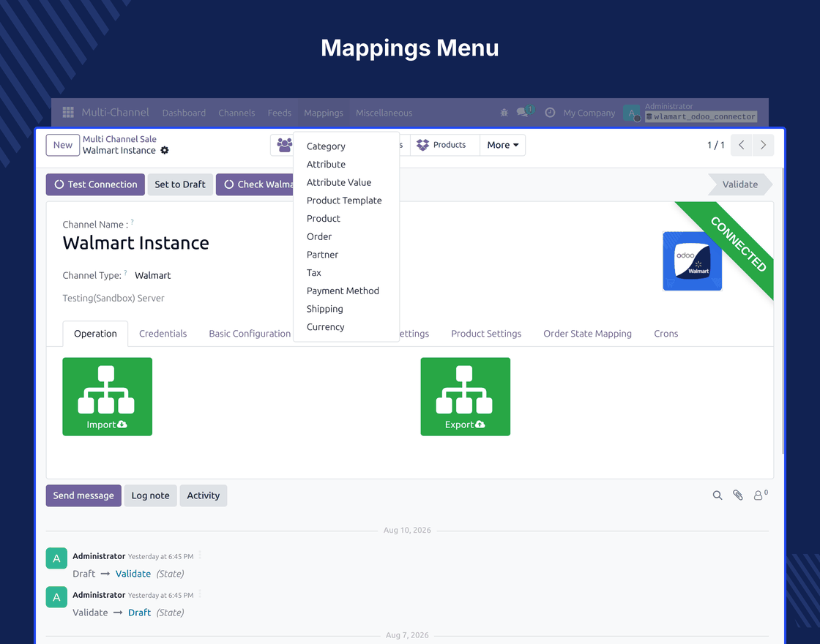Viewport: 820px width, 644px height.
Task: Click the Walmart channel logo image
Action: click(693, 261)
